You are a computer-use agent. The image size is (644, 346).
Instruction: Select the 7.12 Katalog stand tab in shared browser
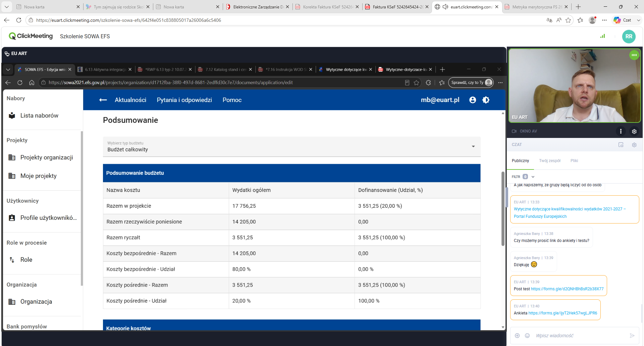pos(225,69)
